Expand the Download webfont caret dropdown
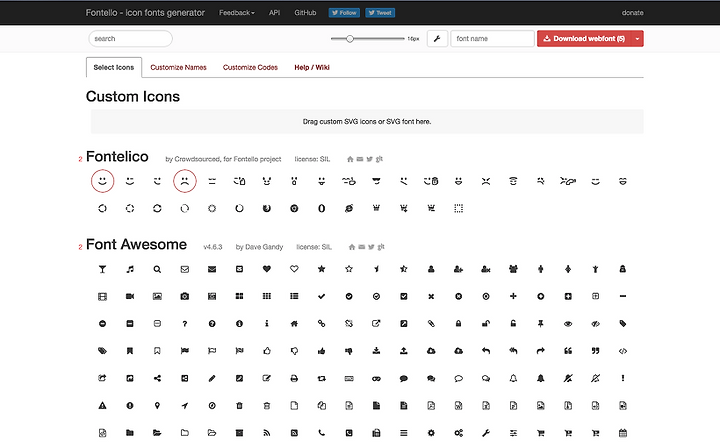The height and width of the screenshot is (447, 720). point(637,39)
